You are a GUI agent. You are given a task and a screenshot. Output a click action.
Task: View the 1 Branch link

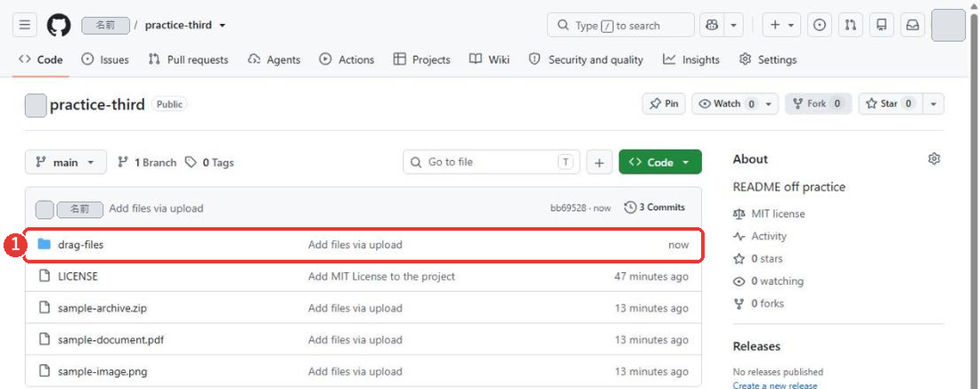point(148,162)
